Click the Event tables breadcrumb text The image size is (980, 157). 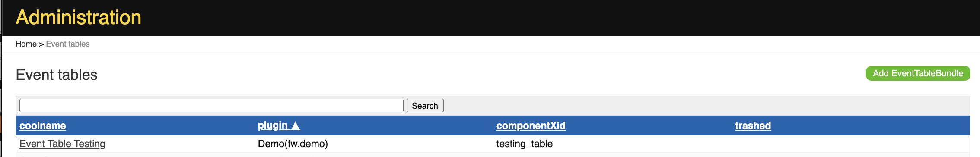(x=68, y=44)
